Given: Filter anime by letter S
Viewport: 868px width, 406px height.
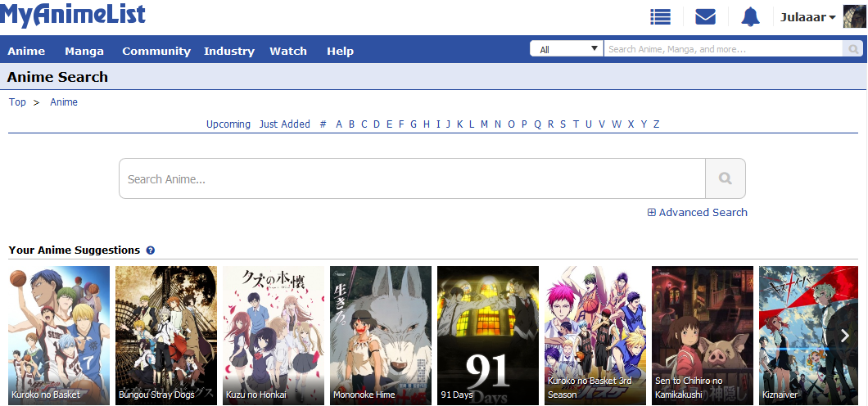Looking at the screenshot, I should (563, 124).
